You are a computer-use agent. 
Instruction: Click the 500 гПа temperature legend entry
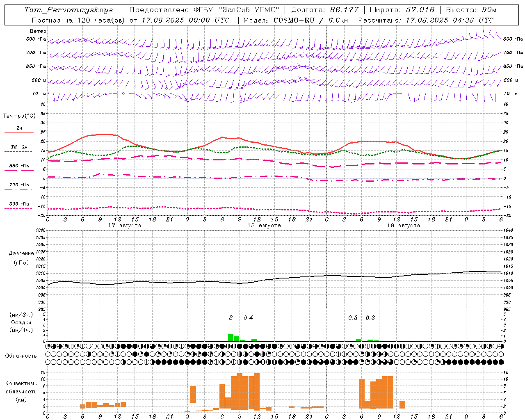tap(19, 204)
